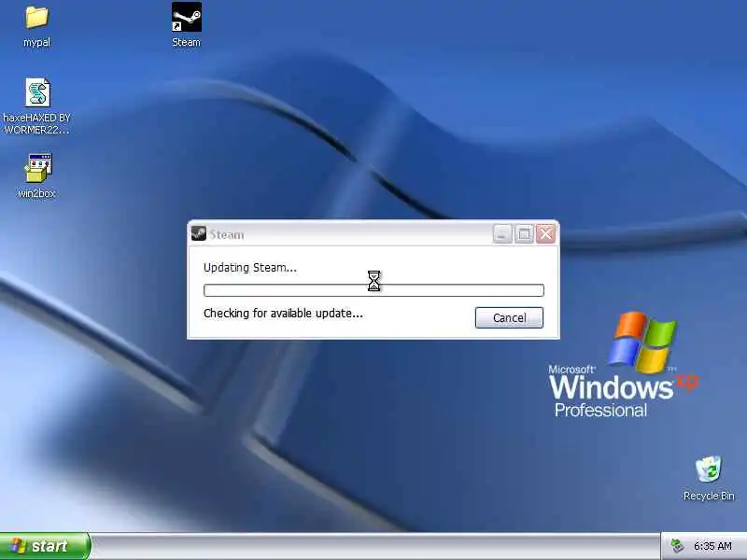Close the Steam update dialog
This screenshot has width=747, height=560.
tap(545, 234)
